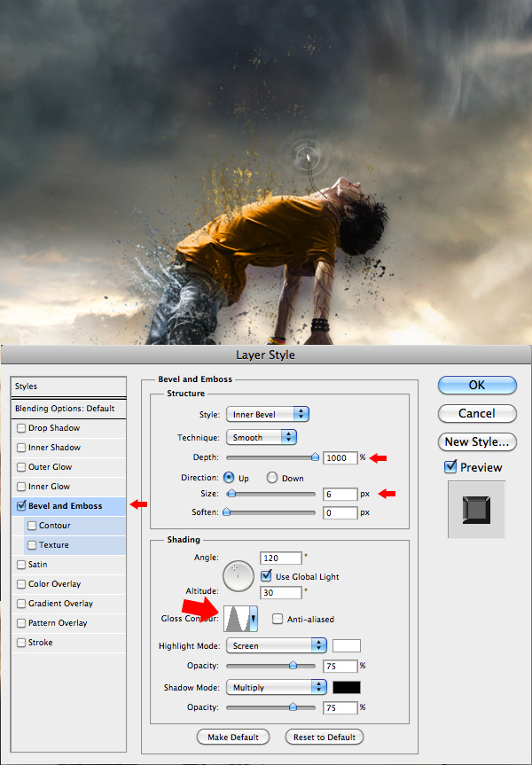The width and height of the screenshot is (532, 765).
Task: Open the Technique dropdown showing Smooth
Action: [261, 437]
